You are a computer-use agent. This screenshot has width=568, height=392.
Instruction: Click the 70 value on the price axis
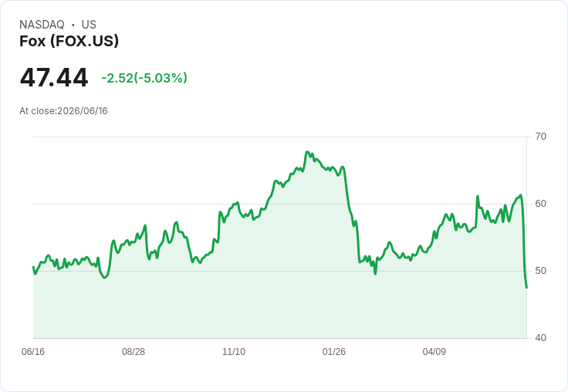coord(540,137)
